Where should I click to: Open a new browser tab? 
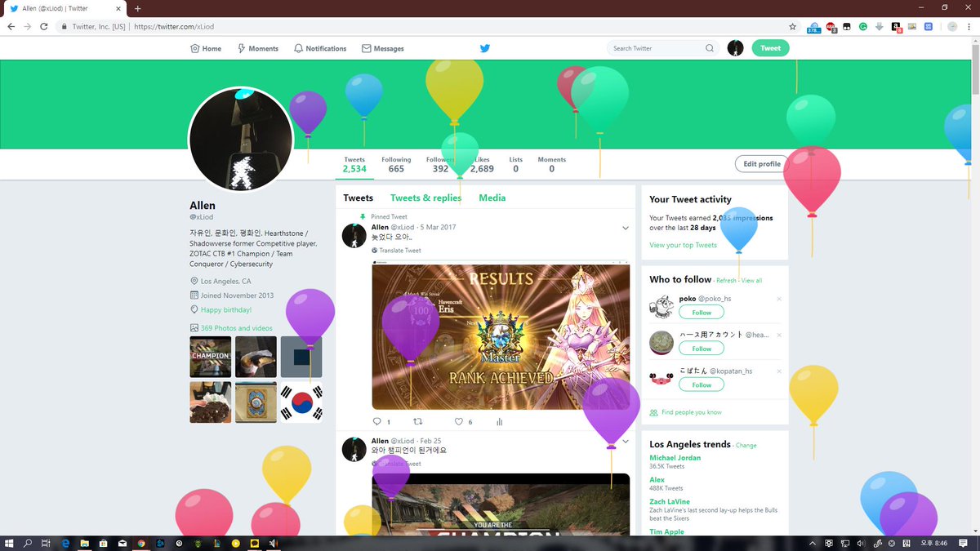click(137, 8)
